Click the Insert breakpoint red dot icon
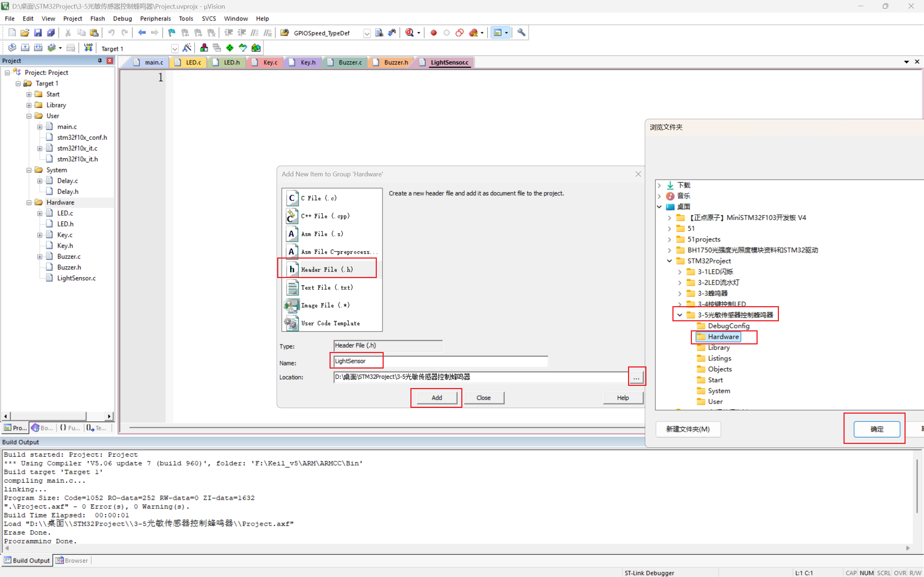924x577 pixels. 433,33
